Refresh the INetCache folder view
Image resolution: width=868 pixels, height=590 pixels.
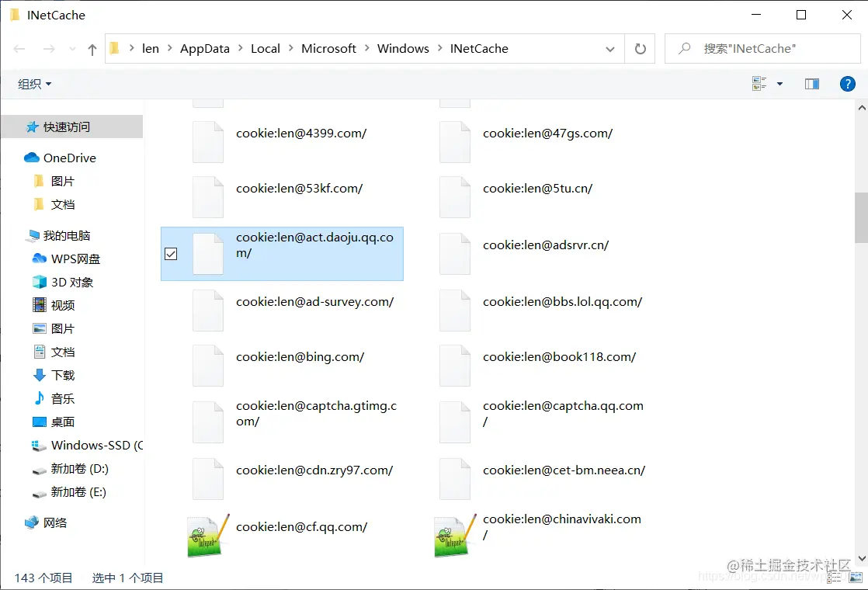click(x=640, y=49)
